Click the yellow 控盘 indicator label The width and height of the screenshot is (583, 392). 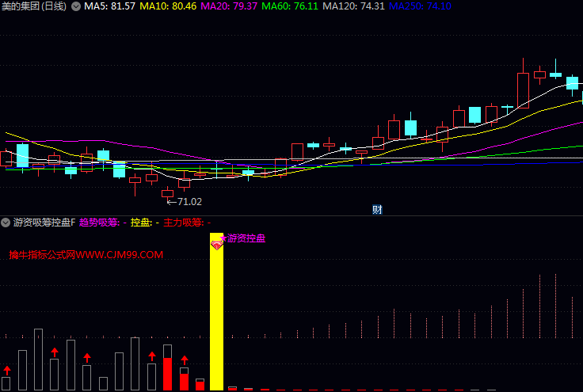[x=145, y=223]
